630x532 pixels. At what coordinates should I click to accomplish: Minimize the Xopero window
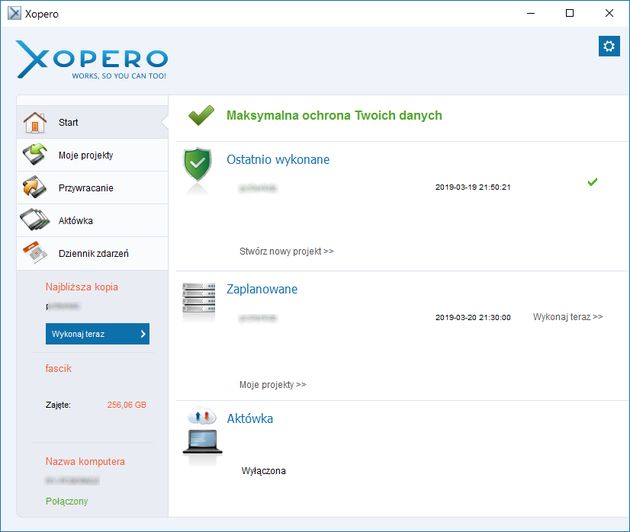(x=531, y=13)
